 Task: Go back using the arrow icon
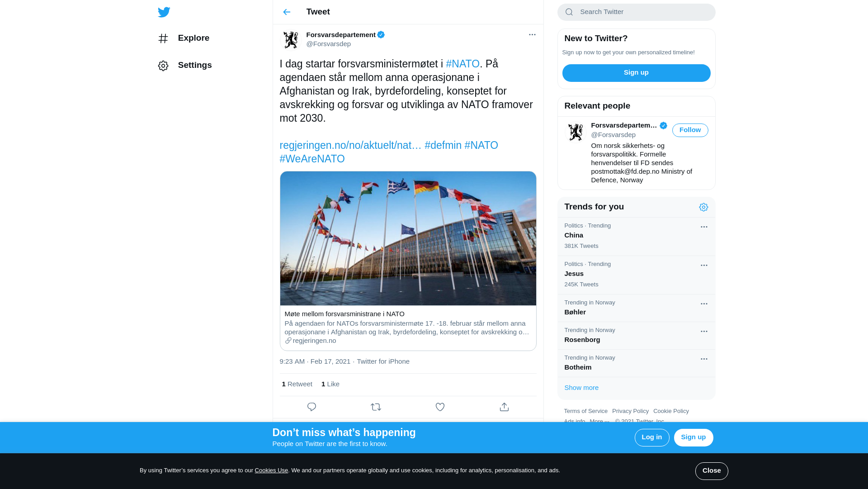click(x=287, y=12)
